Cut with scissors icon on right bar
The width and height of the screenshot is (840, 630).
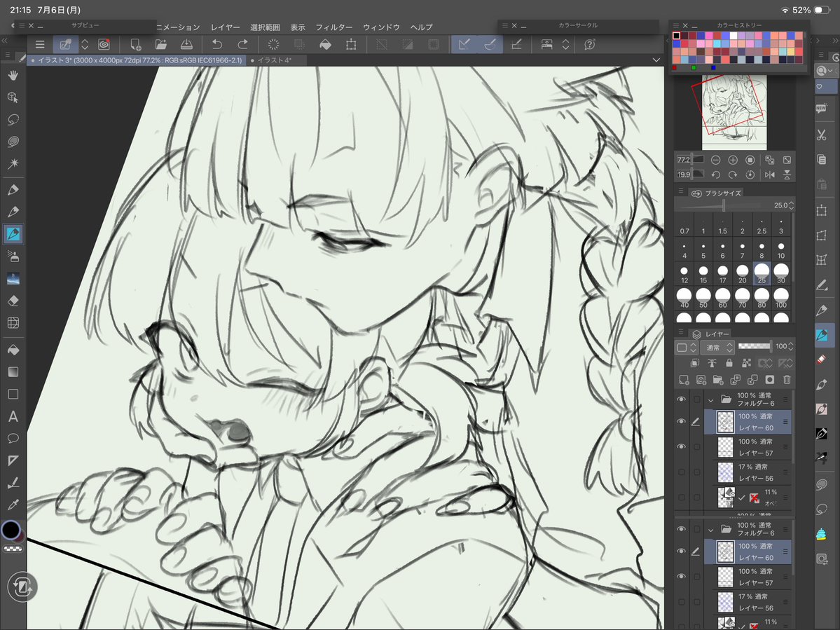point(821,135)
